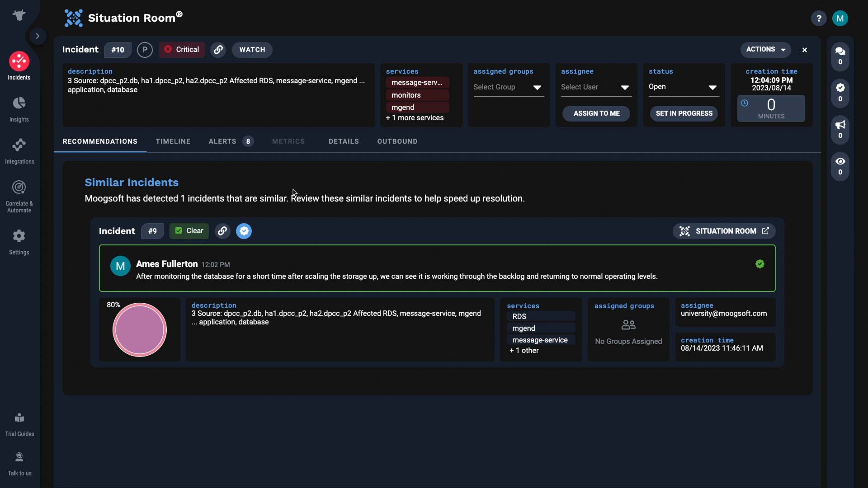This screenshot has width=868, height=488.
Task: Switch to the ALERTS tab
Action: [x=230, y=141]
